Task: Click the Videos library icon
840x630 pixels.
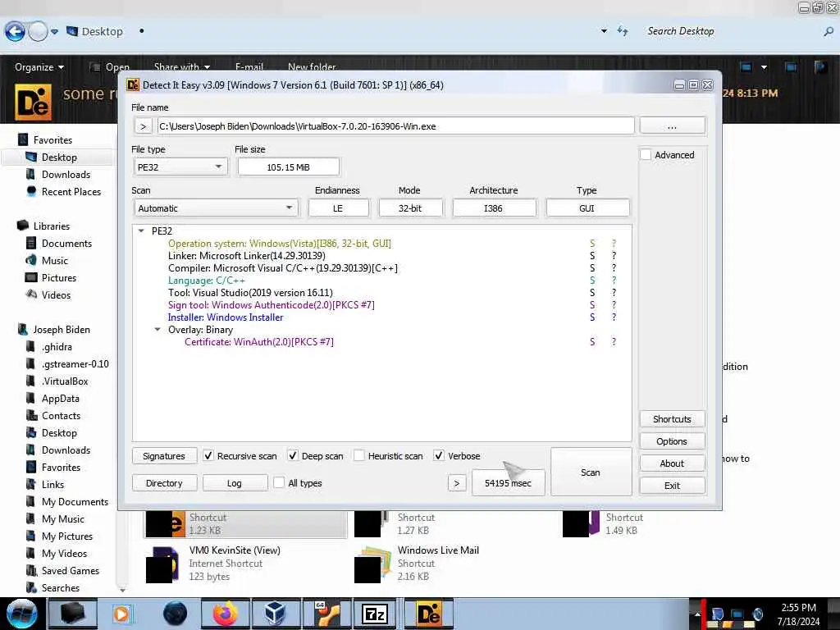Action: coord(31,294)
